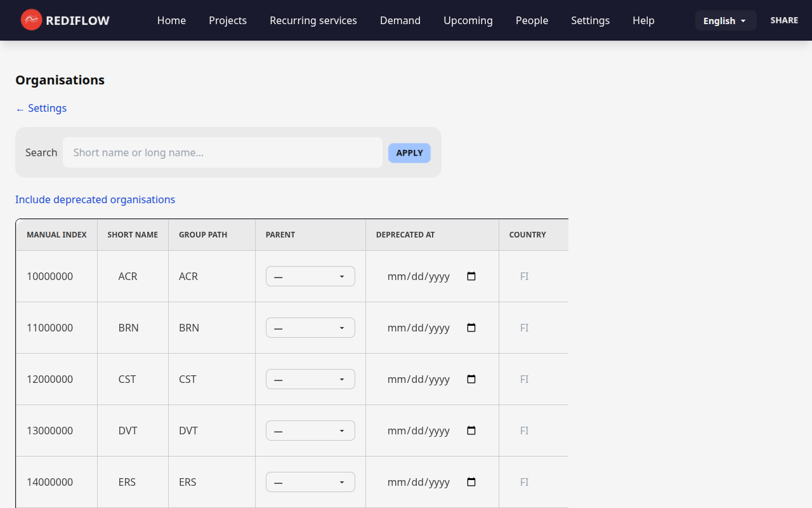Navigate to Home
The height and width of the screenshot is (508, 812).
171,20
